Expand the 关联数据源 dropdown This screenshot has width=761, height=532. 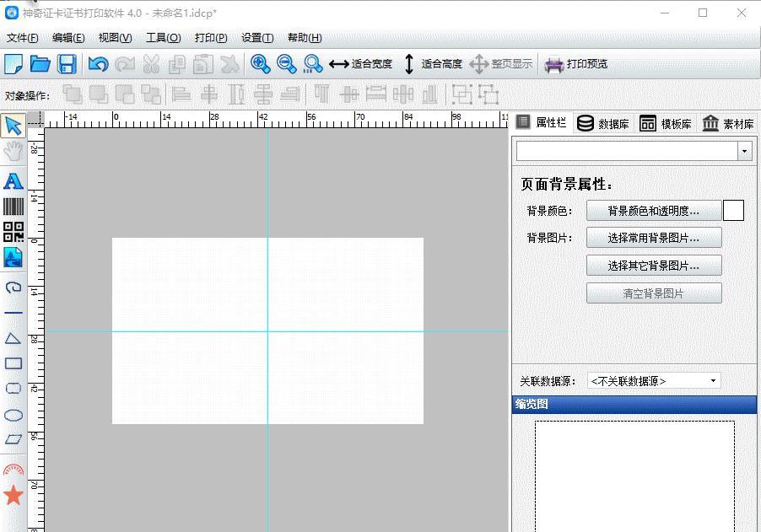(654, 381)
